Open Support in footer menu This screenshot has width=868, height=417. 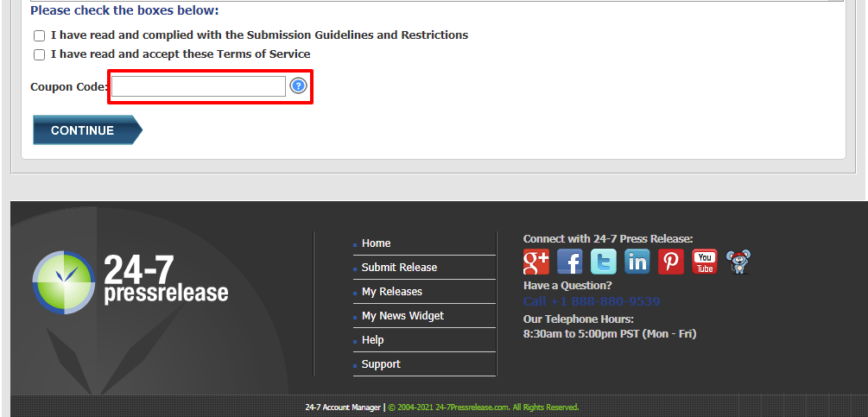[381, 364]
